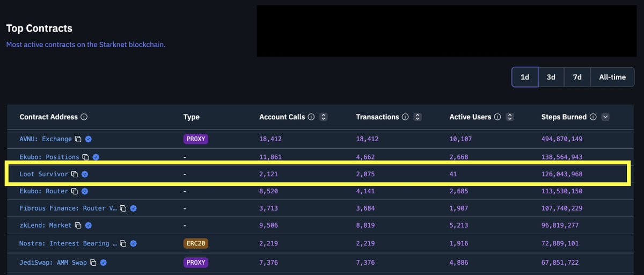Click Loot Survivor Active Users value 41
The width and height of the screenshot is (644, 275).
(x=453, y=175)
